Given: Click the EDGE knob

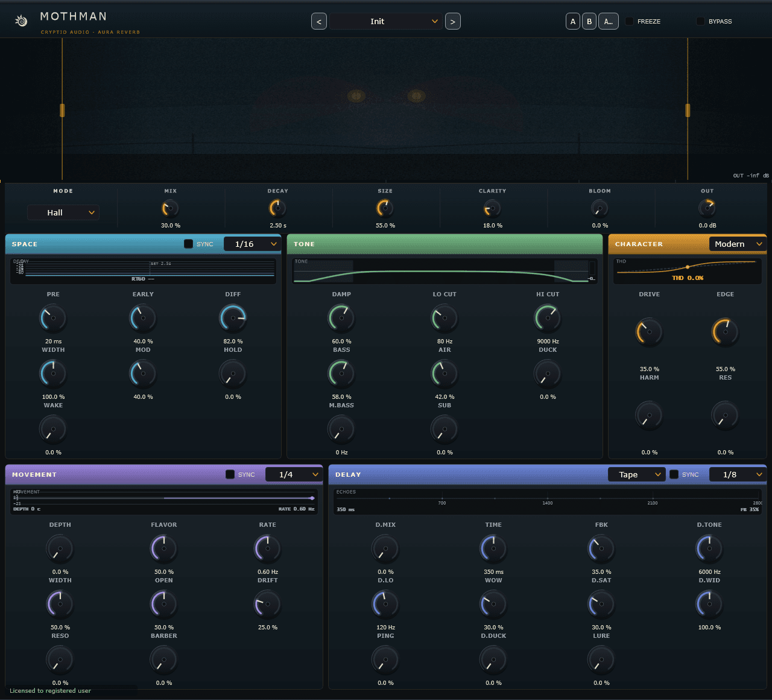Looking at the screenshot, I should [725, 332].
